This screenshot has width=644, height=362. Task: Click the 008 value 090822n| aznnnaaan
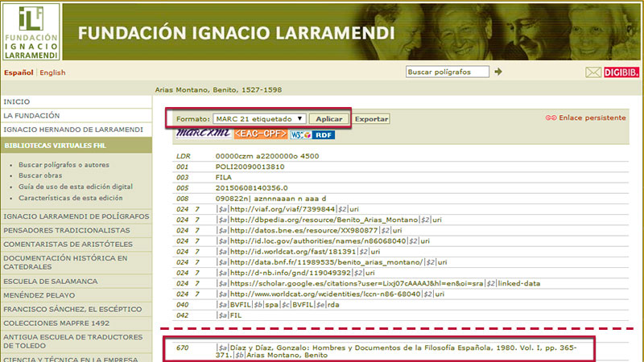pos(270,199)
